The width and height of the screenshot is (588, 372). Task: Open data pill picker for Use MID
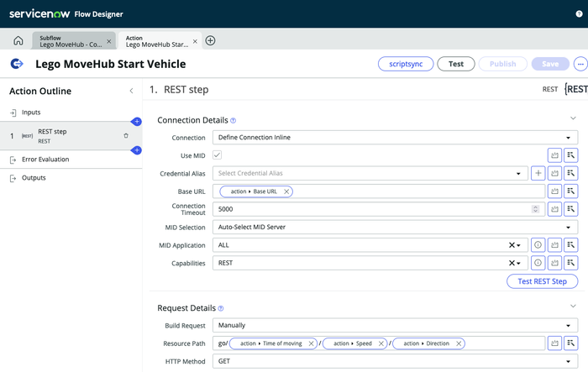tap(570, 155)
